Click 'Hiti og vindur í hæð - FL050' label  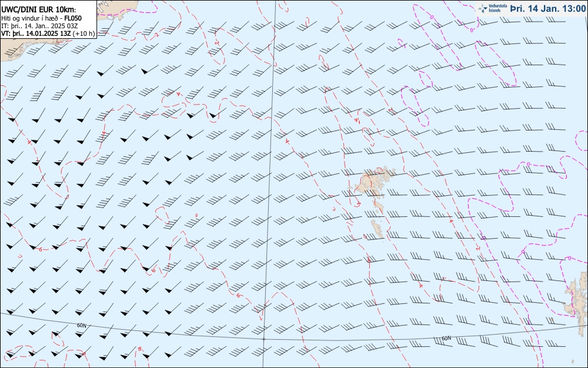coord(41,18)
